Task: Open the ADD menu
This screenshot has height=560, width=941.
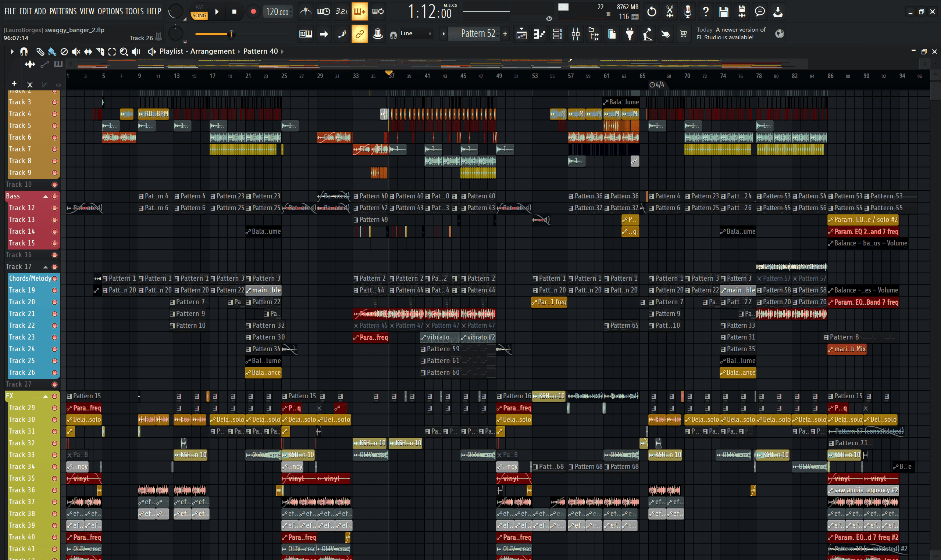Action: pyautogui.click(x=40, y=11)
